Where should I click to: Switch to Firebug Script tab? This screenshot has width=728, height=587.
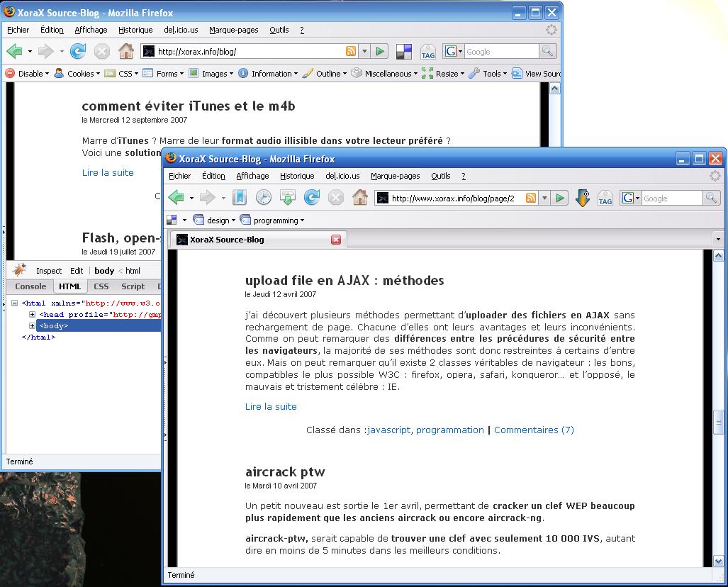tap(133, 286)
